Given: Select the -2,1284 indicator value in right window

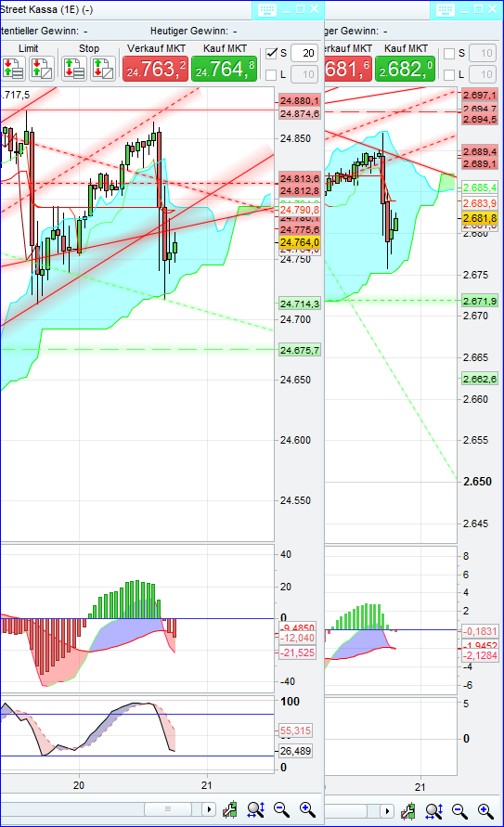Looking at the screenshot, I should (480, 655).
